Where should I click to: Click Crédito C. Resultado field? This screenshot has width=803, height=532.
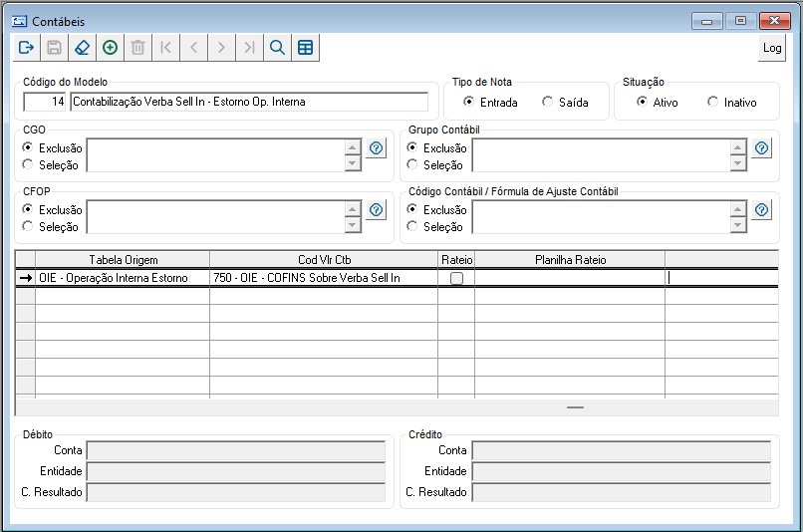tap(622, 492)
